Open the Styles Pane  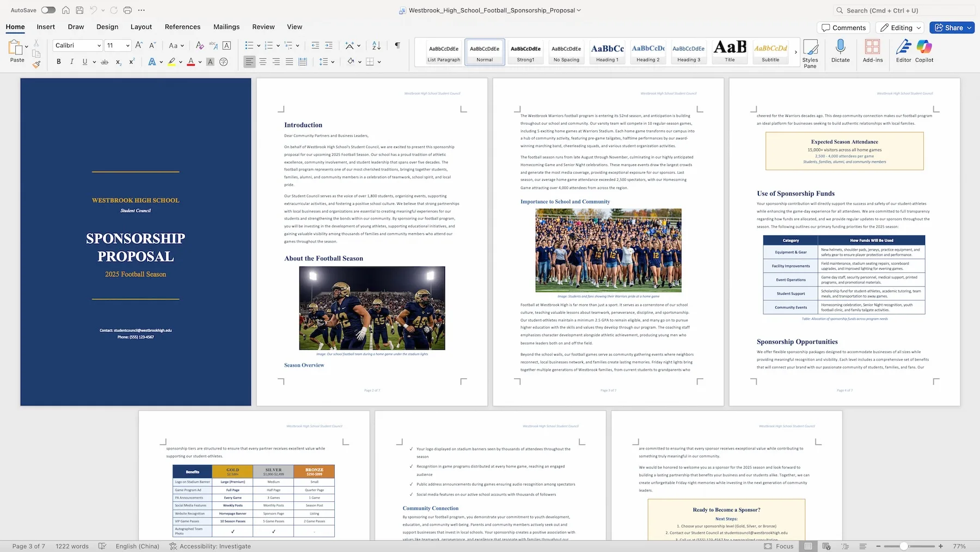[811, 52]
